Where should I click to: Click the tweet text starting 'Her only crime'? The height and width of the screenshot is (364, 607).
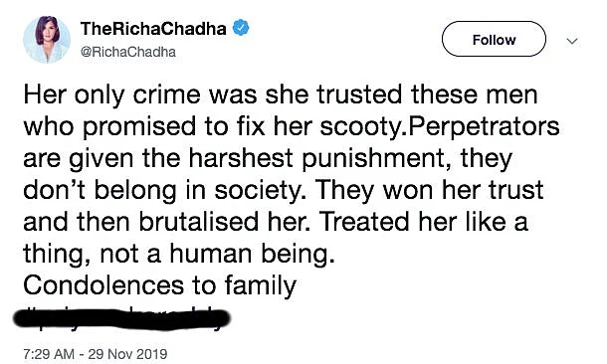(292, 174)
